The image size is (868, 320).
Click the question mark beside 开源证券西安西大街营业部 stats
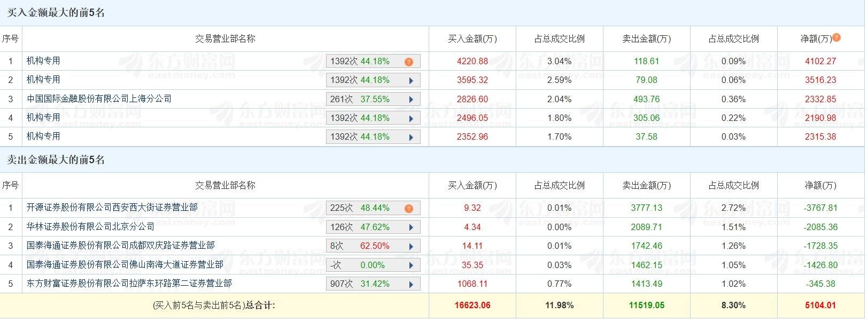[x=409, y=208]
